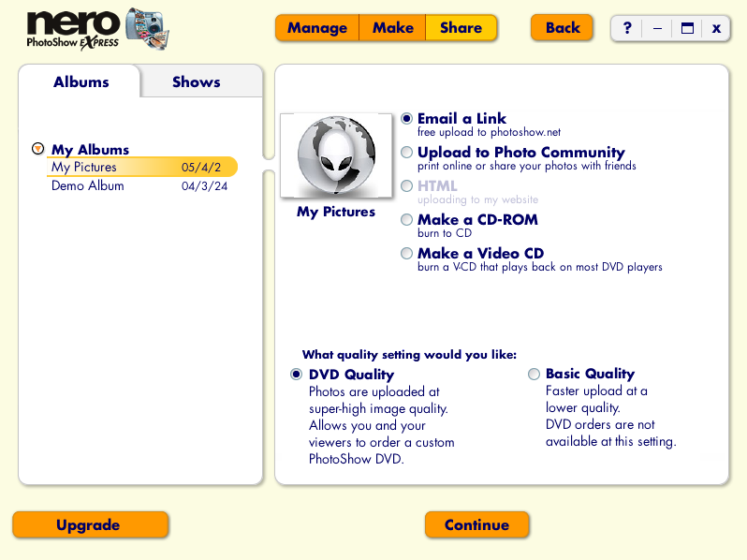The height and width of the screenshot is (560, 747).
Task: Select the My Pictures album row
Action: click(x=142, y=167)
